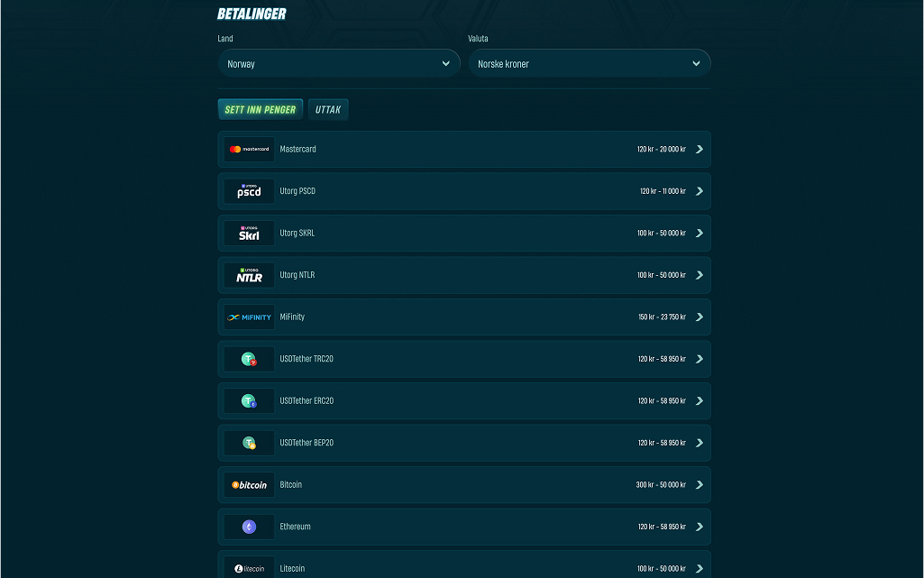This screenshot has height=578, width=924.
Task: Click the Bitcoin limit 300 kr - 50 000 kr
Action: pos(661,485)
